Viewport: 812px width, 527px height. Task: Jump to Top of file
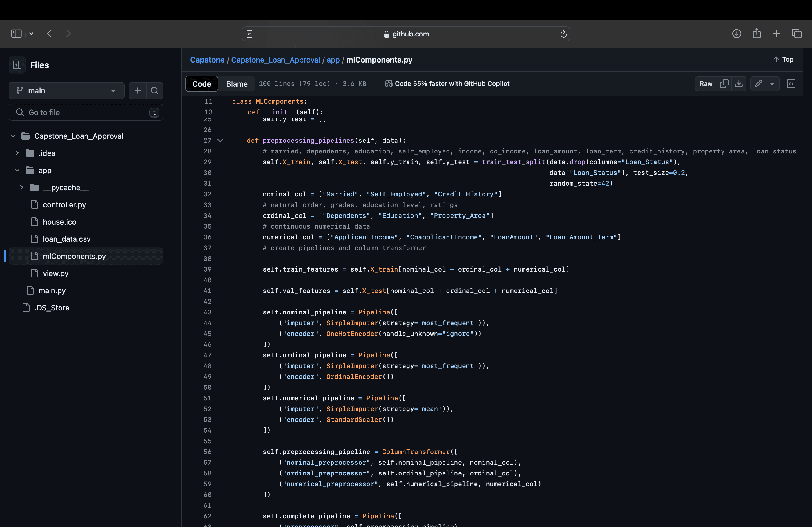pyautogui.click(x=784, y=59)
